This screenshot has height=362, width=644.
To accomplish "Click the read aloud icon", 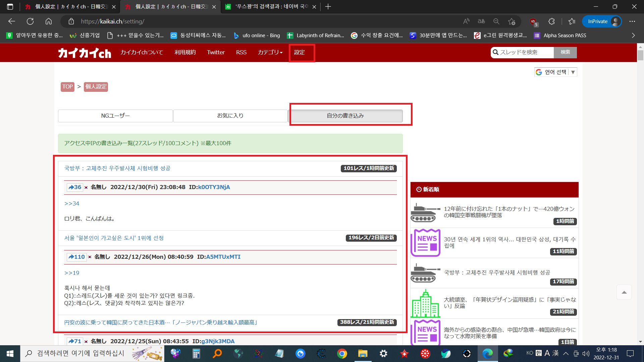I will [x=466, y=21].
